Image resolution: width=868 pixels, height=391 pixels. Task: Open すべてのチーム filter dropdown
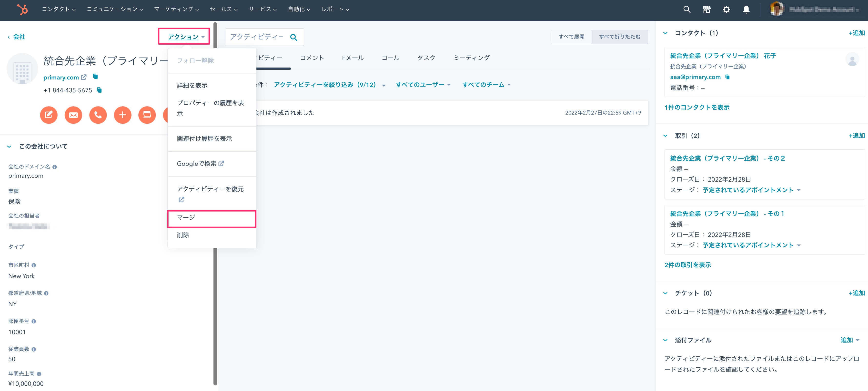pyautogui.click(x=486, y=85)
